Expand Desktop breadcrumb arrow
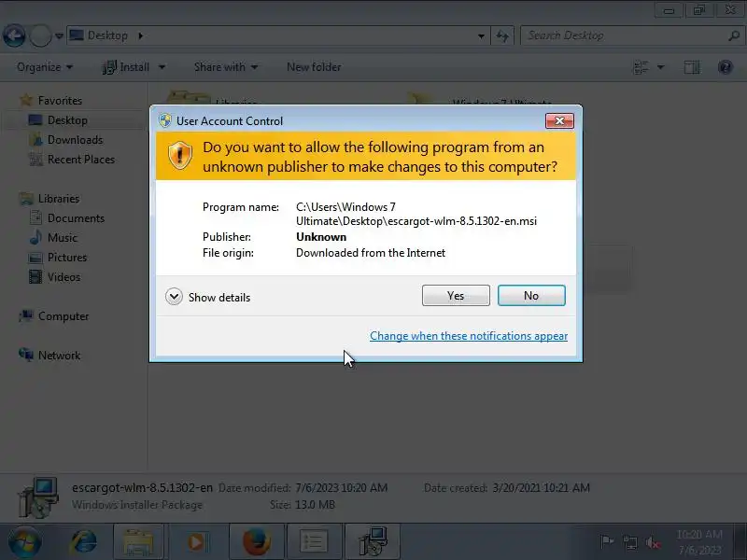This screenshot has width=747, height=560. point(141,35)
